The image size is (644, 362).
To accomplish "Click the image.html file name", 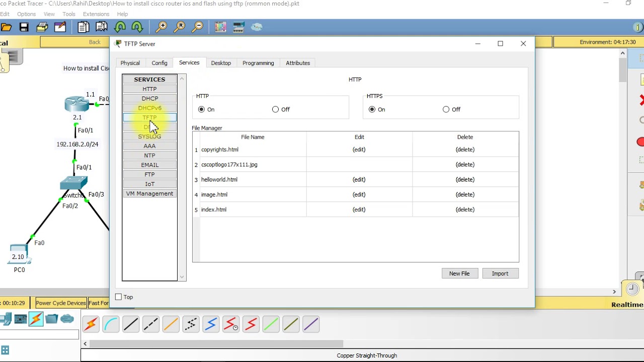I will pyautogui.click(x=214, y=195).
